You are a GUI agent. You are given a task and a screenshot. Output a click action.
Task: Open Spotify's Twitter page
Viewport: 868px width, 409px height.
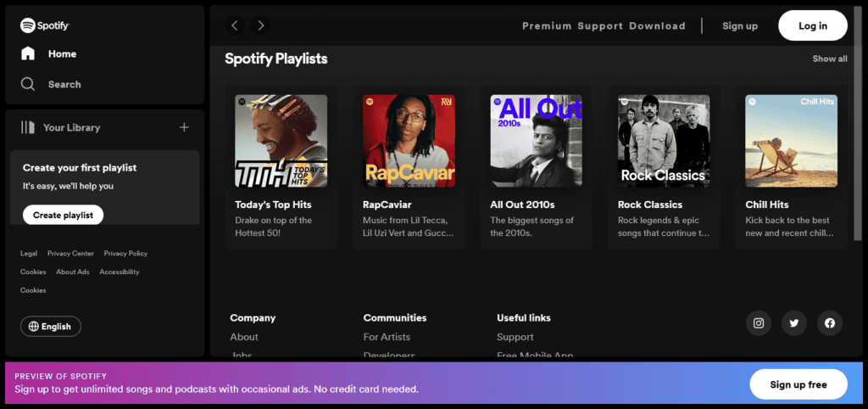[x=794, y=323]
